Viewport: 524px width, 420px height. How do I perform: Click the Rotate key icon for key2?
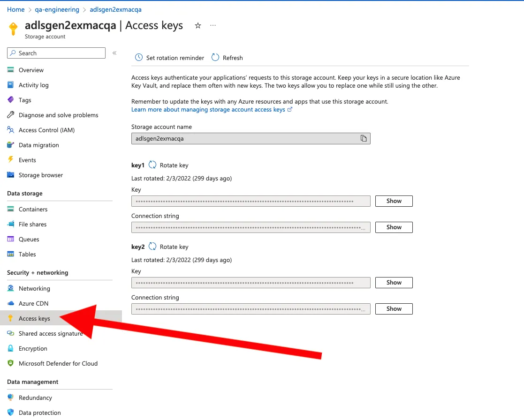(x=152, y=247)
